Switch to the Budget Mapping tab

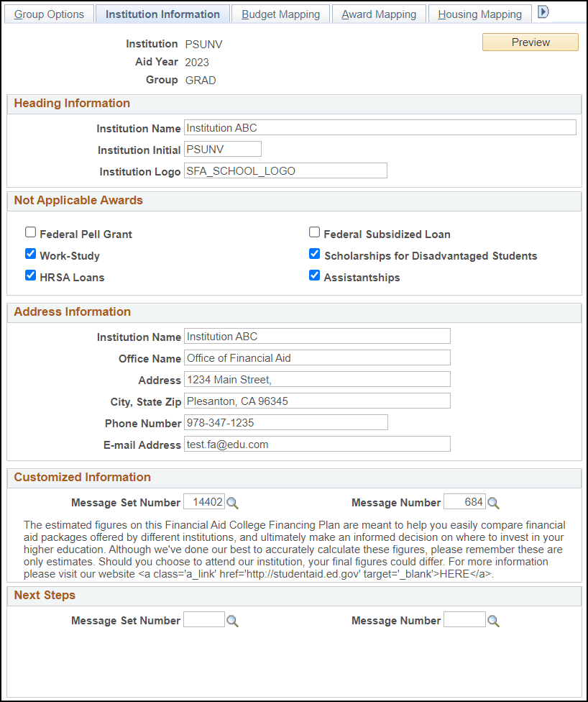(x=280, y=13)
